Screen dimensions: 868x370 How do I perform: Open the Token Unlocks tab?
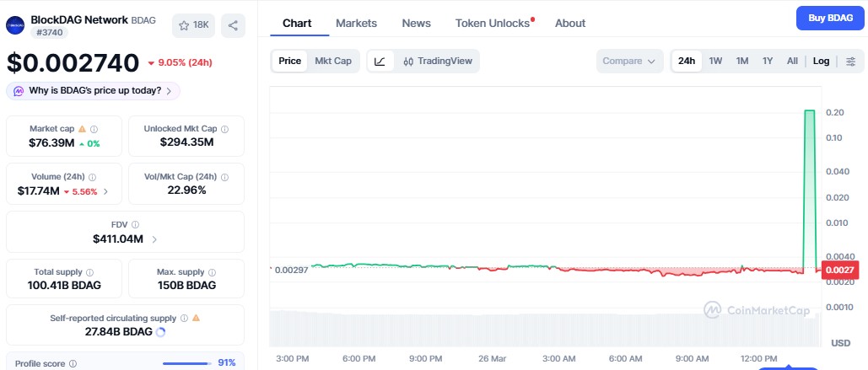pyautogui.click(x=493, y=24)
